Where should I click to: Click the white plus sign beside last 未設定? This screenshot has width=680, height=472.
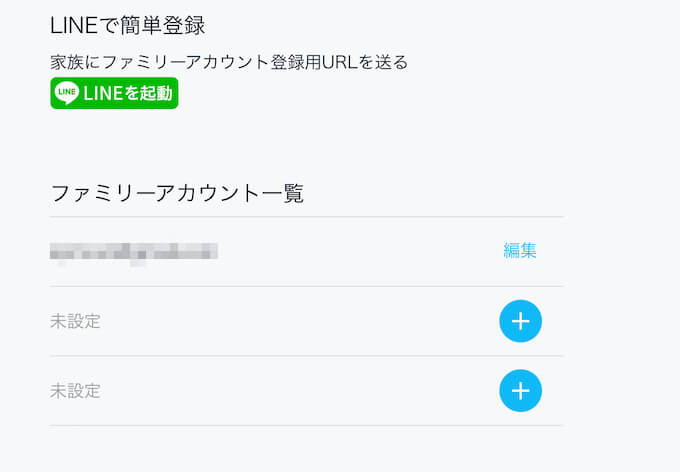(520, 390)
